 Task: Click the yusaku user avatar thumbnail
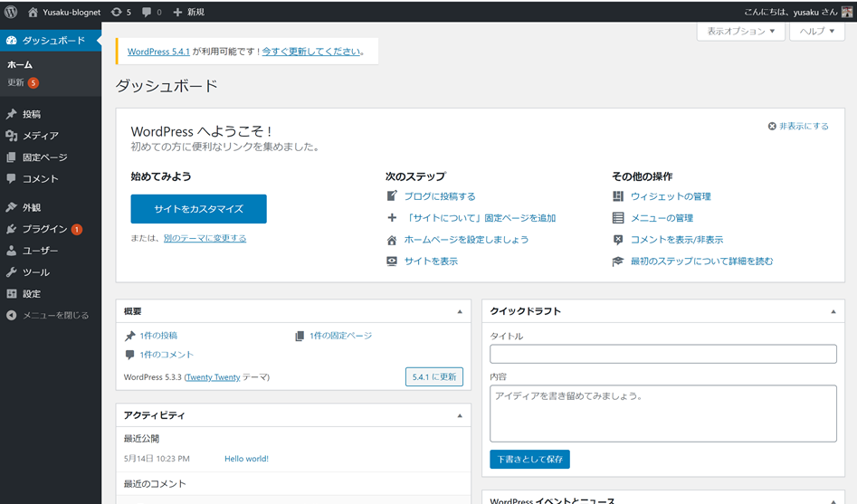coord(847,12)
